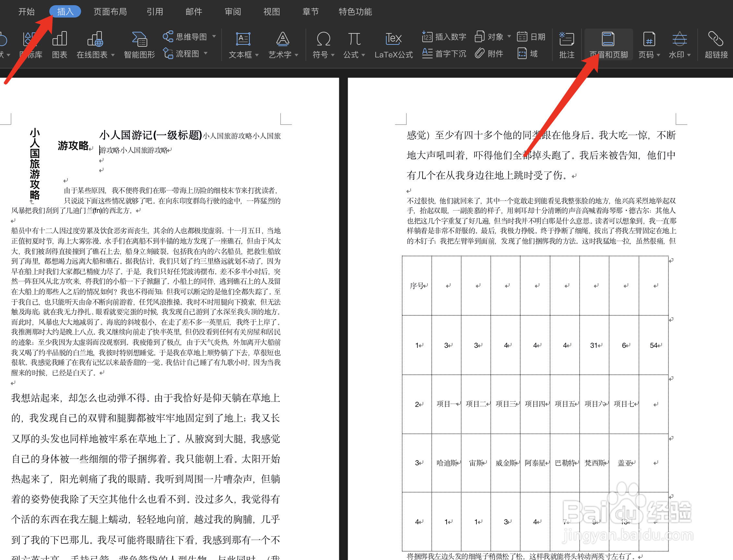Insert a 超链接 hyperlink
Image resolution: width=733 pixels, height=560 pixels.
(x=716, y=45)
